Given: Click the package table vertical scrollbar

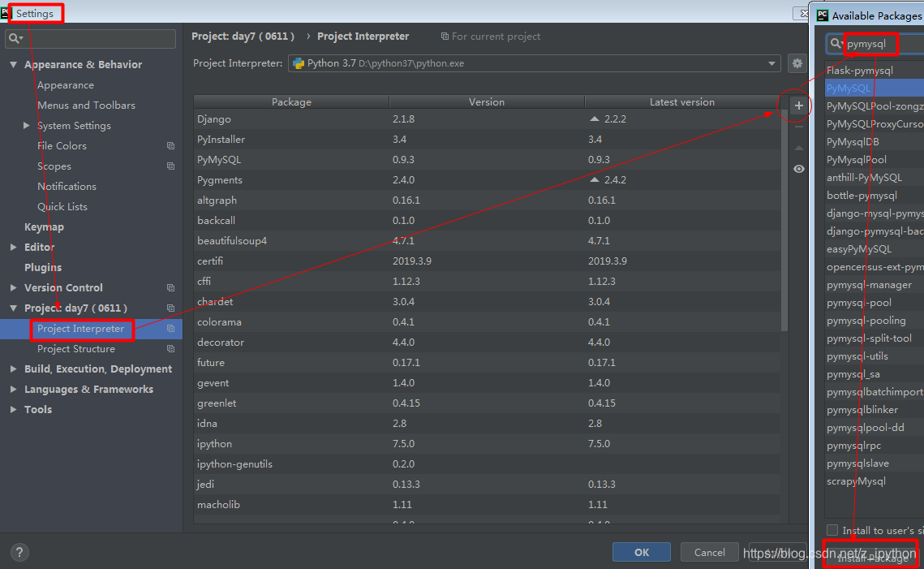Looking at the screenshot, I should 784,221.
